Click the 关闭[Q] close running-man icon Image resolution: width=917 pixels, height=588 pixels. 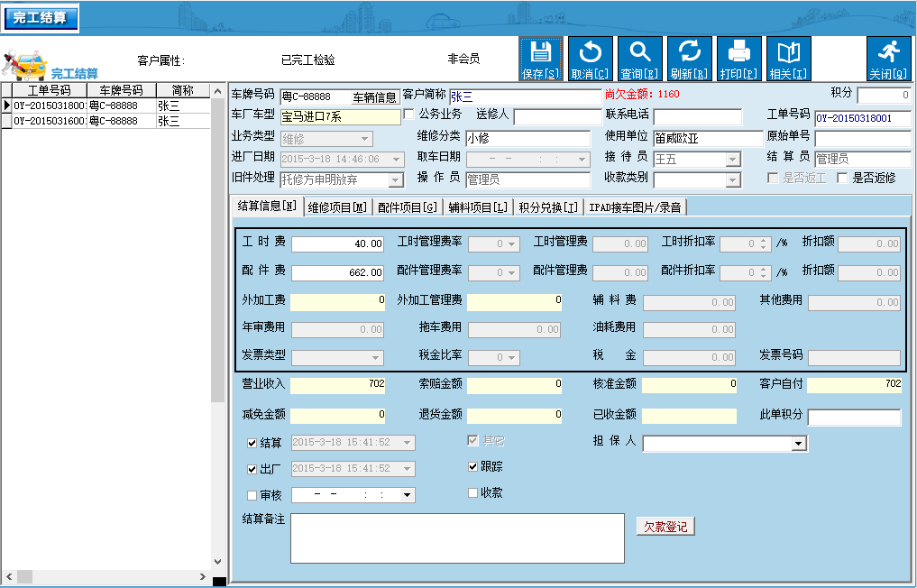click(888, 59)
